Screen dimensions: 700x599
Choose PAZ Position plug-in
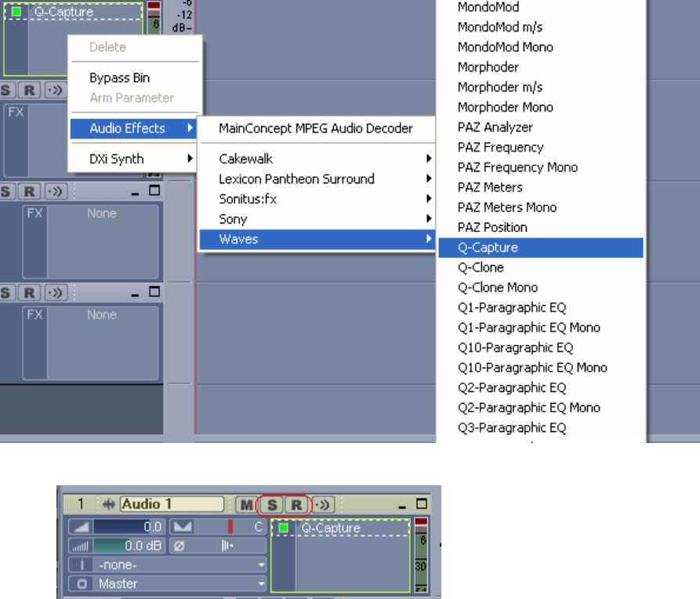pos(541,227)
